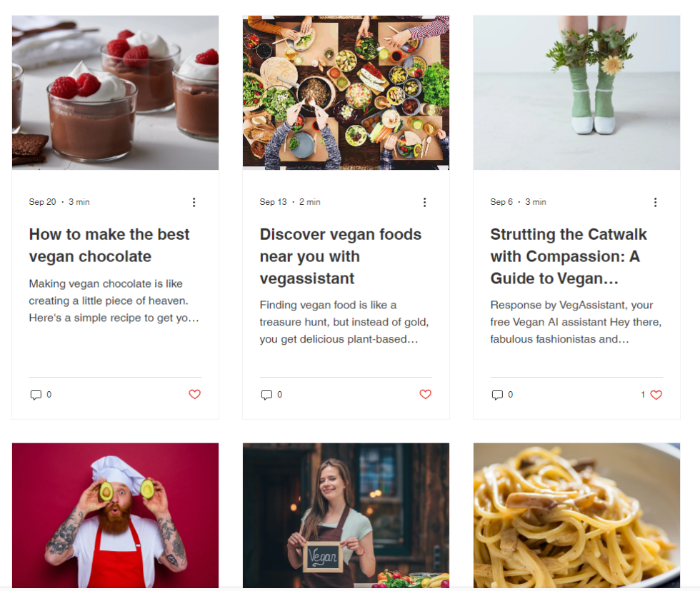Like the Discover vegan foods post
Screen dimensions: 700x591
(426, 394)
